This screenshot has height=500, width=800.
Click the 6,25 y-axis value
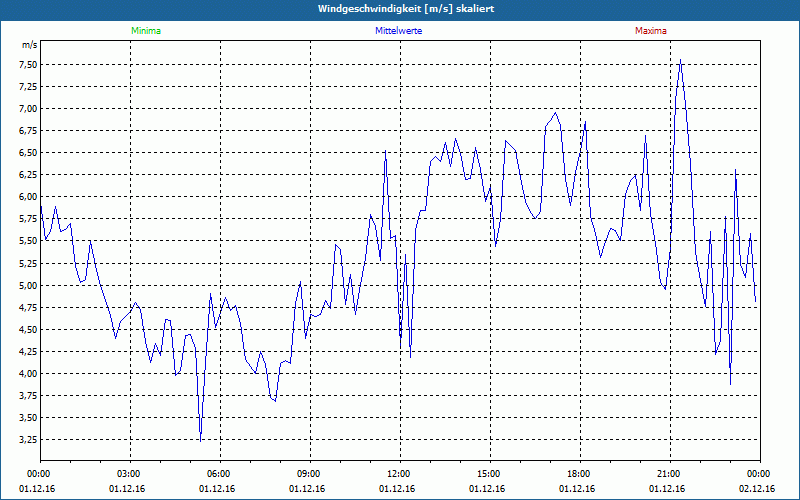coord(29,174)
